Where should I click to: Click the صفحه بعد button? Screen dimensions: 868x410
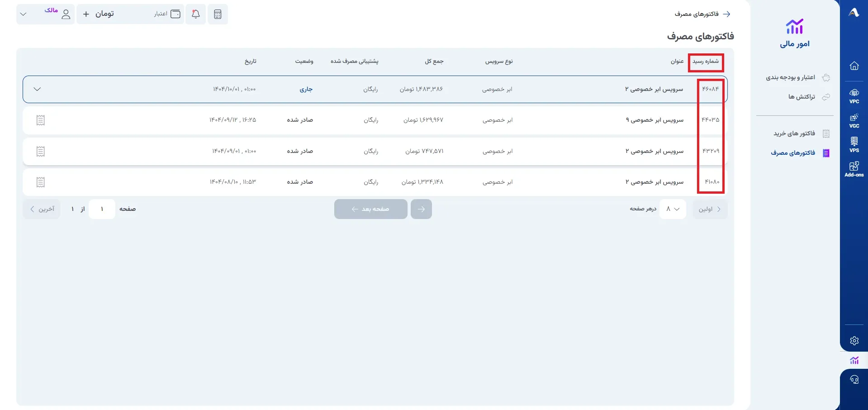[371, 209]
